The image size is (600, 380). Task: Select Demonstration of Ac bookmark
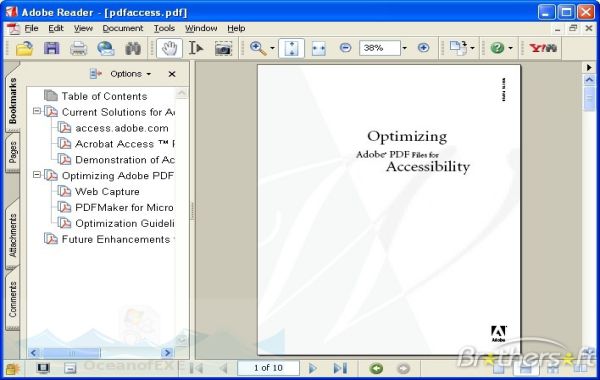tap(125, 160)
